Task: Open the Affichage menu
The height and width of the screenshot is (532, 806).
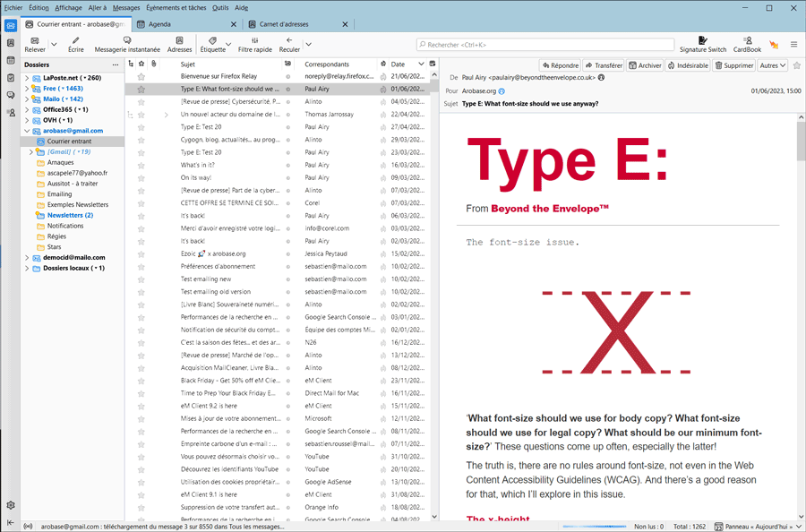Action: 68,8
